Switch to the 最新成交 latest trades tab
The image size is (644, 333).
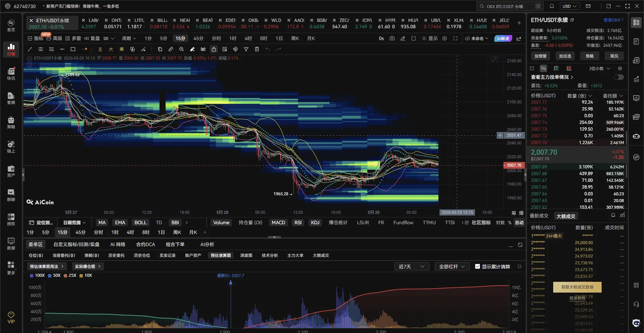pyautogui.click(x=539, y=216)
